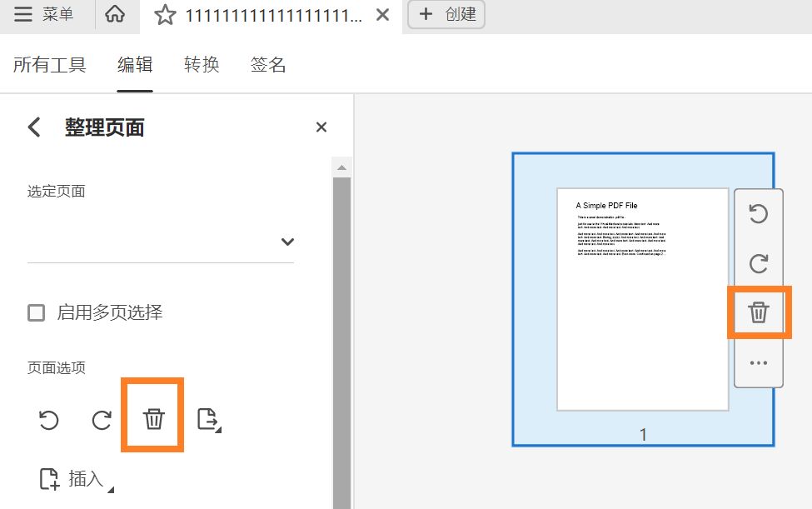The image size is (812, 509).
Task: Close the 整理页面 panel
Action: pyautogui.click(x=321, y=127)
